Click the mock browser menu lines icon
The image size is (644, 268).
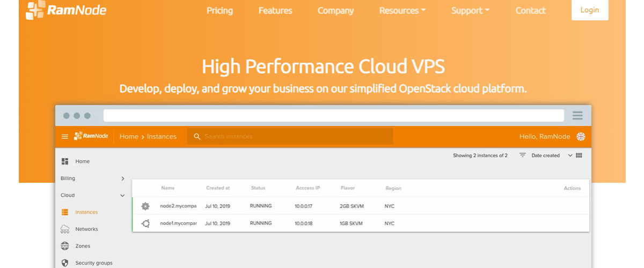[577, 115]
